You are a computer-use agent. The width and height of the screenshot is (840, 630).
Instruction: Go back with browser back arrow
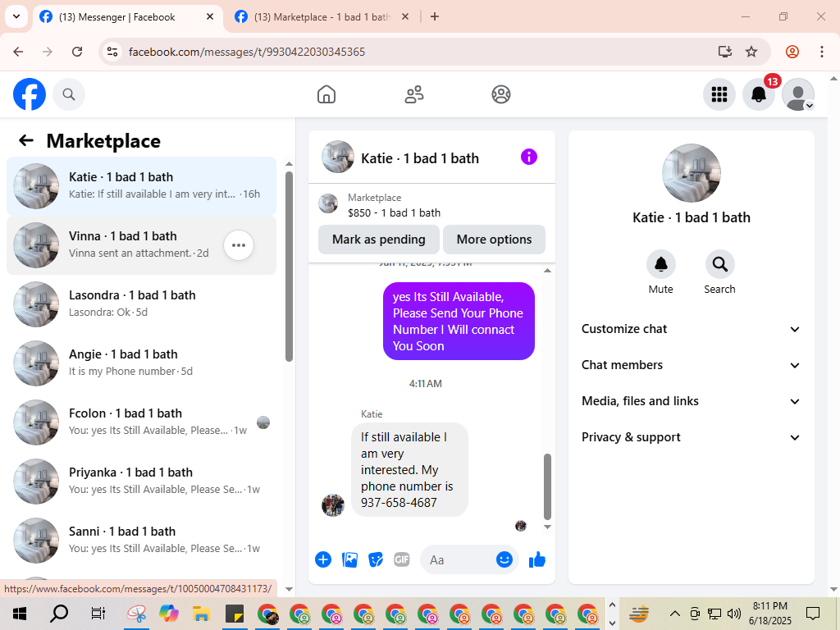coord(18,52)
